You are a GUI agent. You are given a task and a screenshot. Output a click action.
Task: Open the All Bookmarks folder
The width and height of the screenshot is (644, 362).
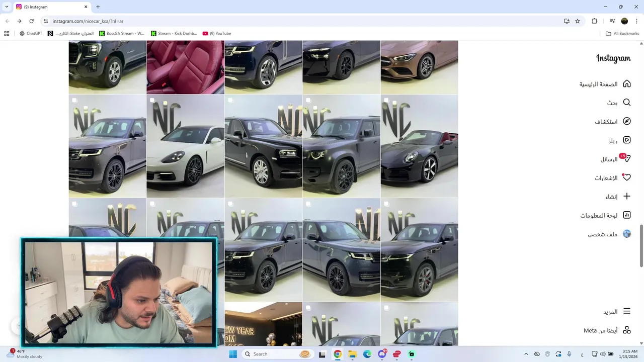622,34
